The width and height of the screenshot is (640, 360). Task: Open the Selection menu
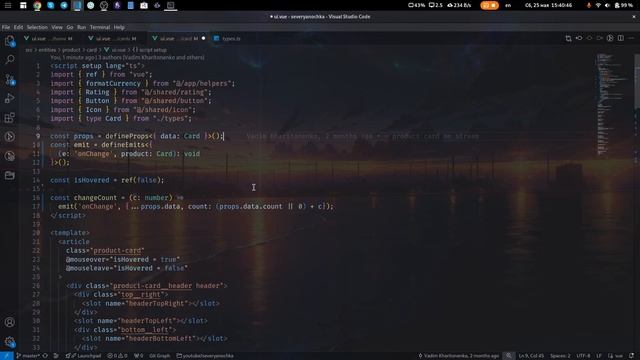point(37,27)
